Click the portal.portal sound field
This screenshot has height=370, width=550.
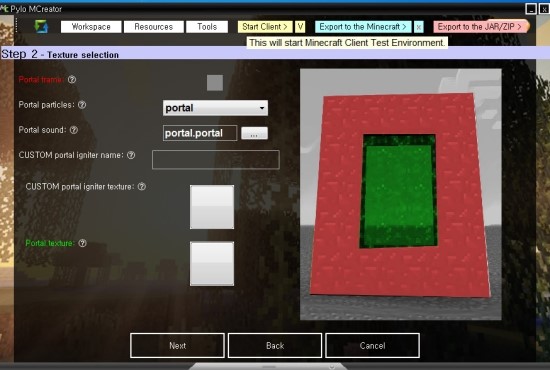(200, 133)
